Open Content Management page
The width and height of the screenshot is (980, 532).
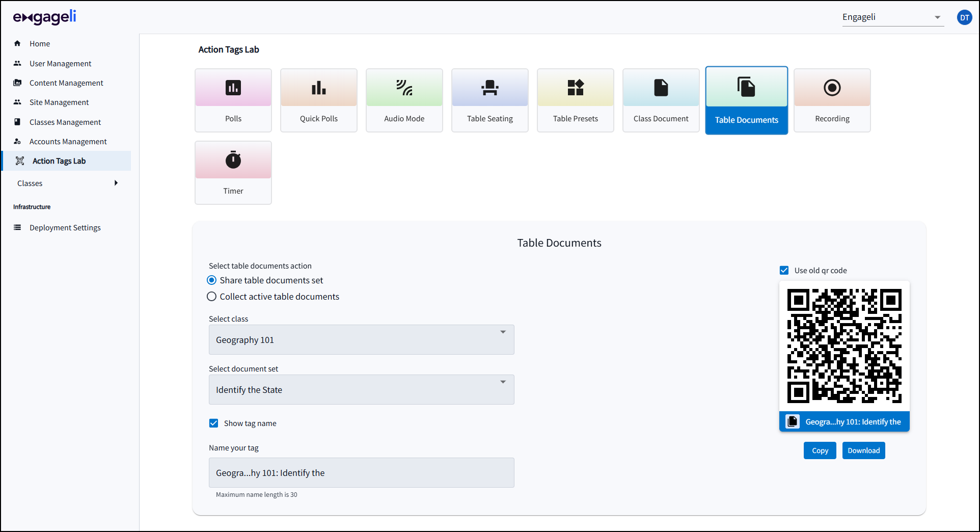(x=66, y=83)
